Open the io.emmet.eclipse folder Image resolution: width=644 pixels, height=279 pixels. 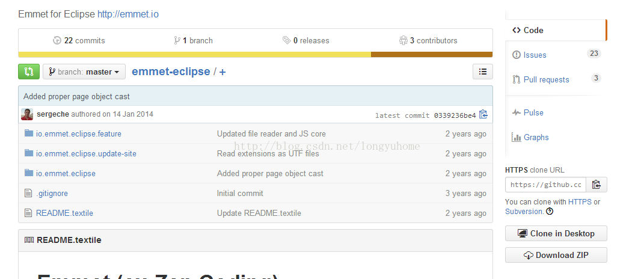[66, 173]
